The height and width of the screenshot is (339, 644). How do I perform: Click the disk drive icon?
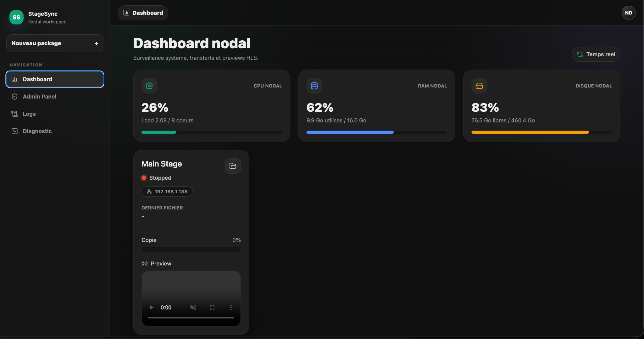pyautogui.click(x=479, y=86)
